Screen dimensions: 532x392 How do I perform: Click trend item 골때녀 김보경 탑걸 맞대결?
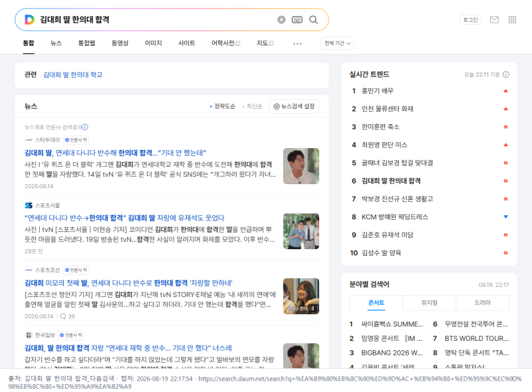[x=397, y=163]
